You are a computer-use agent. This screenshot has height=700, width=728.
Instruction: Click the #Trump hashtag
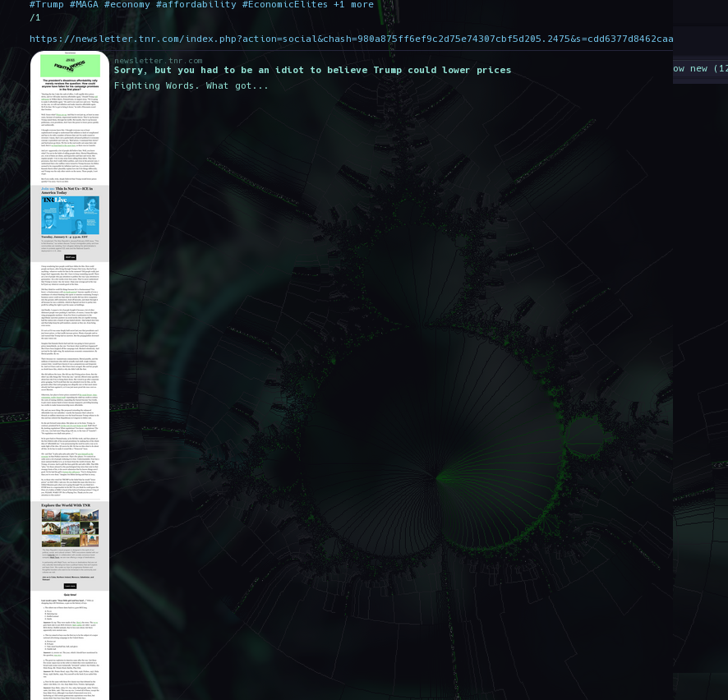pos(46,5)
